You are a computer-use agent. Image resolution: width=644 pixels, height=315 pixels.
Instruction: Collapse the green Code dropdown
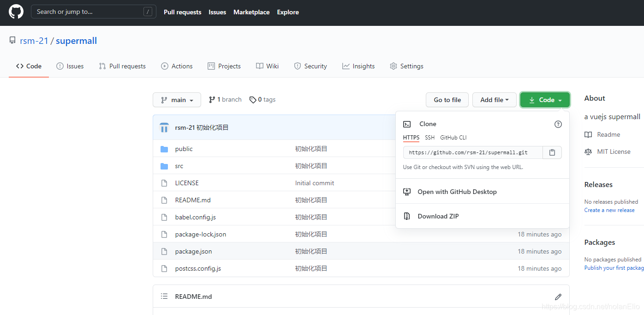coord(545,100)
